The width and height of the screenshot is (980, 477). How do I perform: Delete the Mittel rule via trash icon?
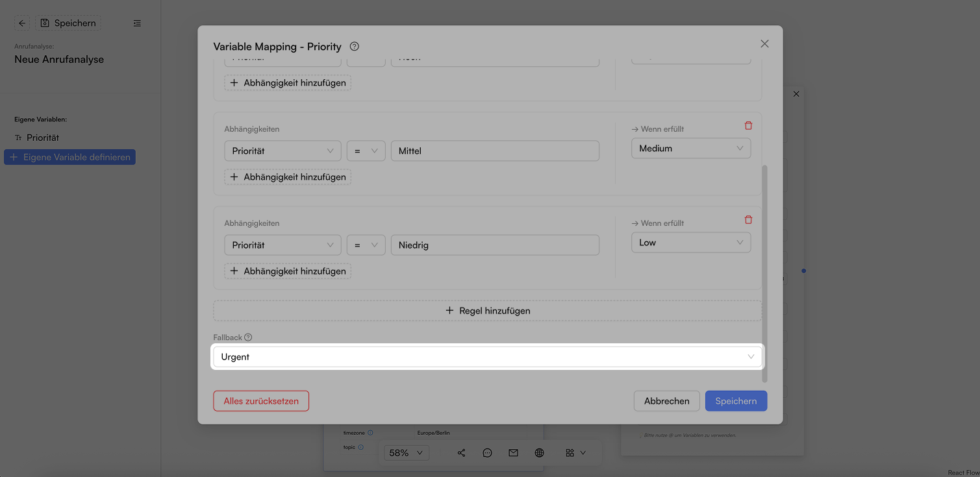click(x=748, y=126)
